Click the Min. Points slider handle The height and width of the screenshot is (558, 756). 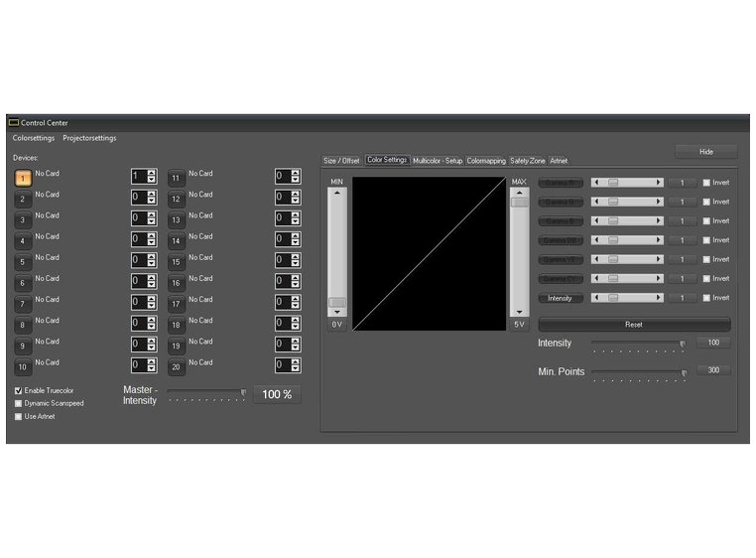tap(684, 373)
